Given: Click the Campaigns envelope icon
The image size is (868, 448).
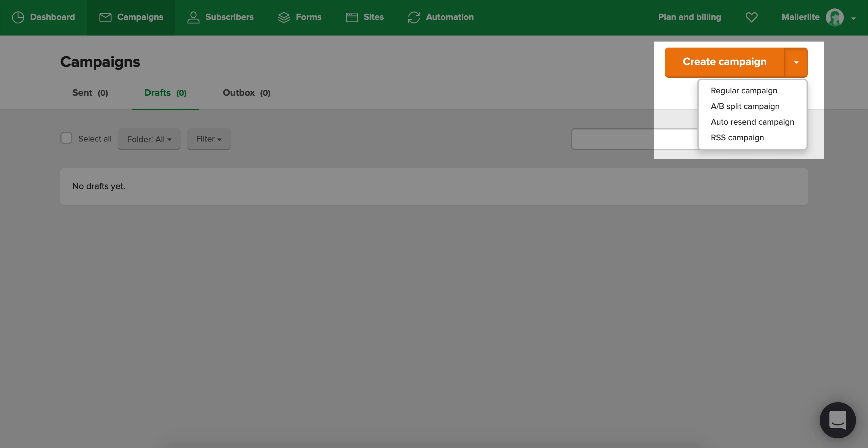Looking at the screenshot, I should (105, 17).
